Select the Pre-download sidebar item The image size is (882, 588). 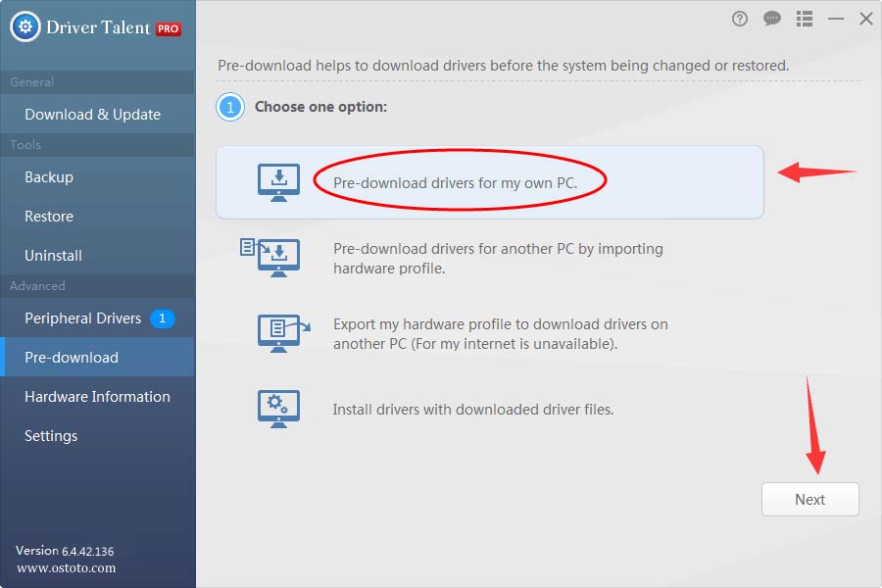click(x=97, y=358)
